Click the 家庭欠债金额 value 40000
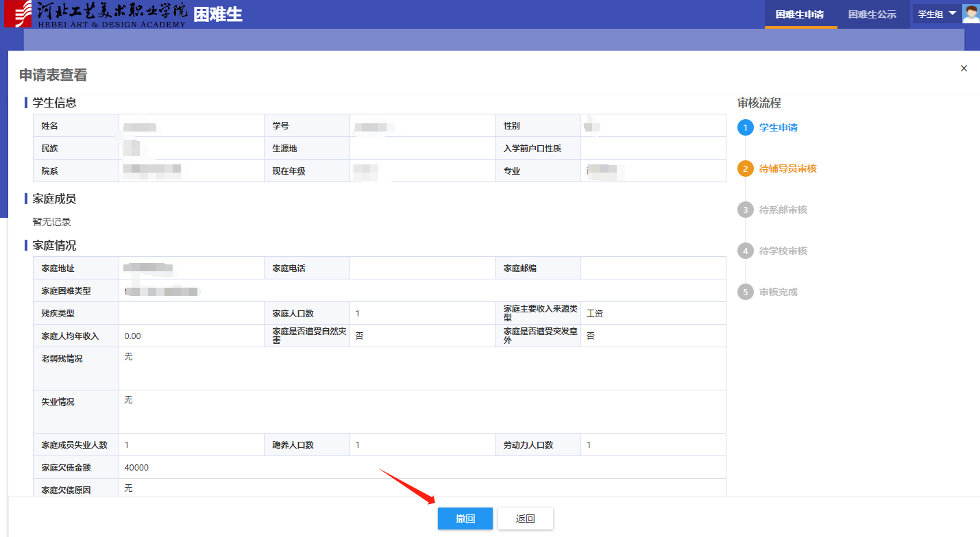This screenshot has height=537, width=980. click(136, 468)
